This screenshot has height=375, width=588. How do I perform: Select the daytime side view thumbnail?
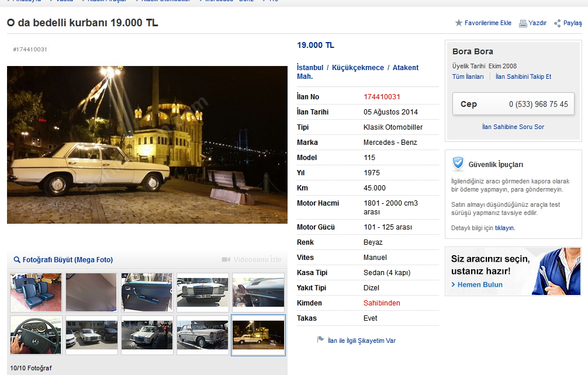202,335
